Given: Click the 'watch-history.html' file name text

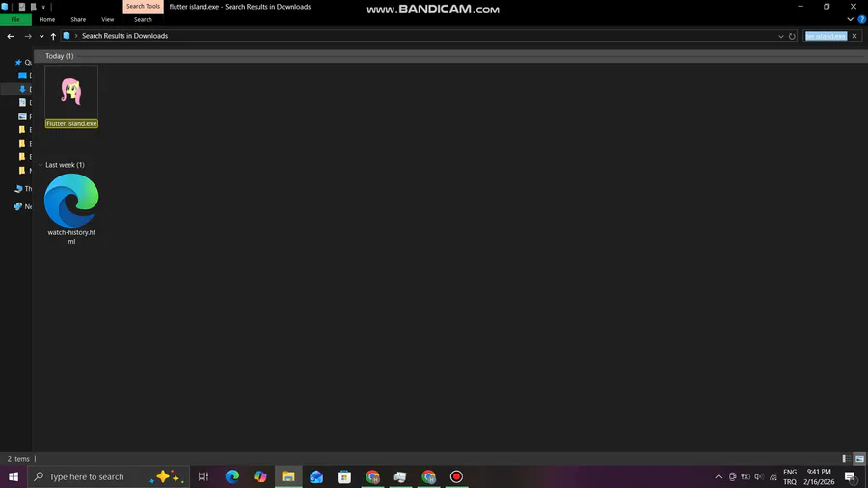Looking at the screenshot, I should 71,237.
